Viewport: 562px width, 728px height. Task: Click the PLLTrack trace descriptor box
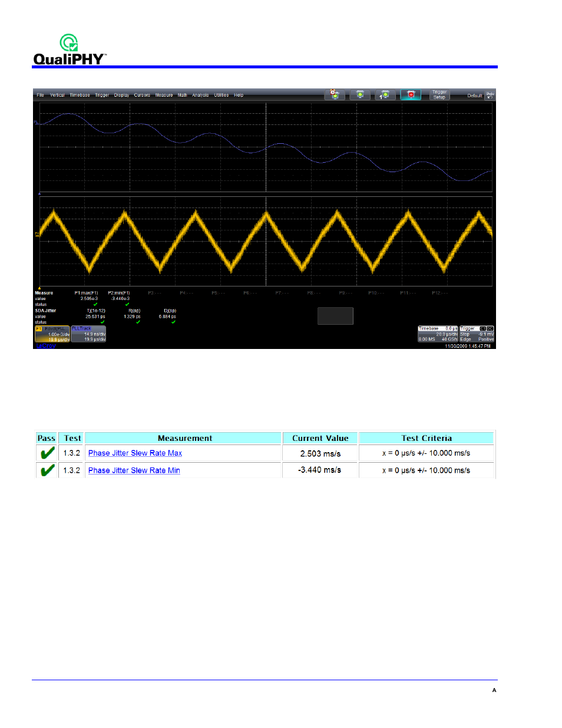point(88,334)
